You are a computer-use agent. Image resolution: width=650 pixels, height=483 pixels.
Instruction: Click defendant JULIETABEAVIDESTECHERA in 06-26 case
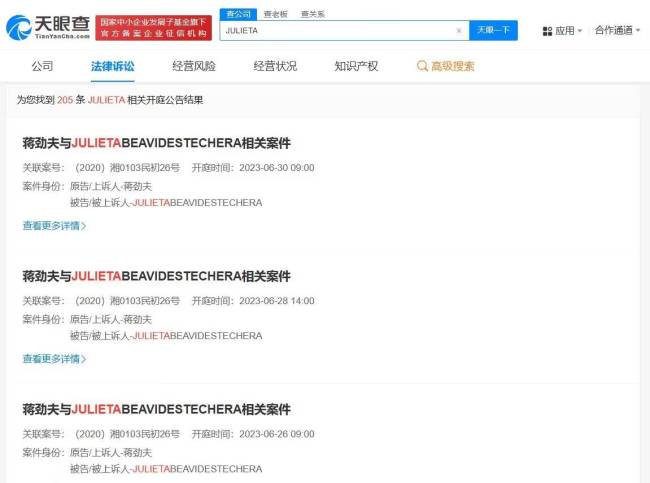click(197, 469)
